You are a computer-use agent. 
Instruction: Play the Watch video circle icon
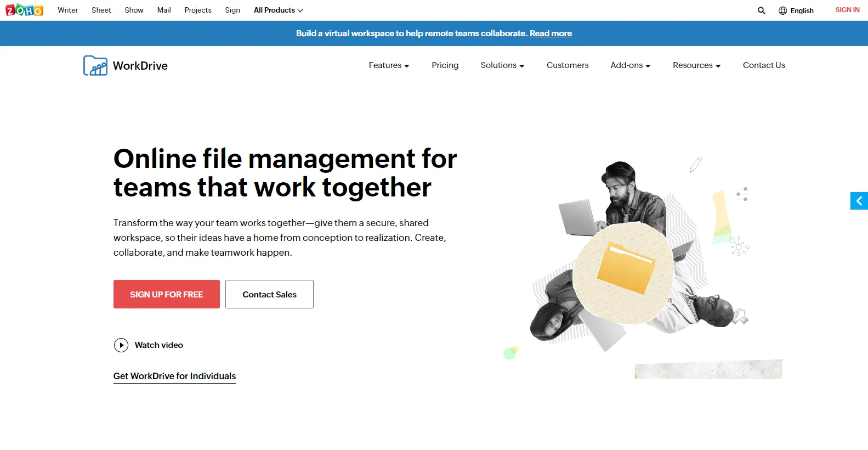tap(121, 345)
